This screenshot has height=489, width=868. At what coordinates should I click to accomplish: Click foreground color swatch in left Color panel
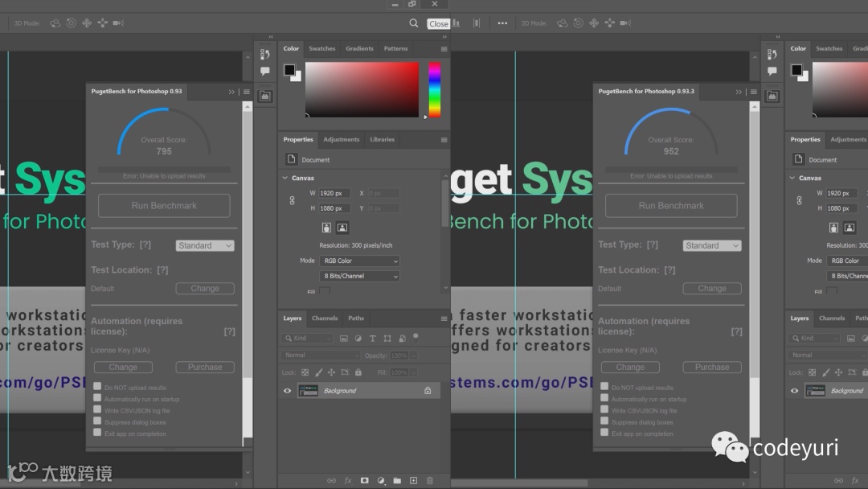coord(289,70)
